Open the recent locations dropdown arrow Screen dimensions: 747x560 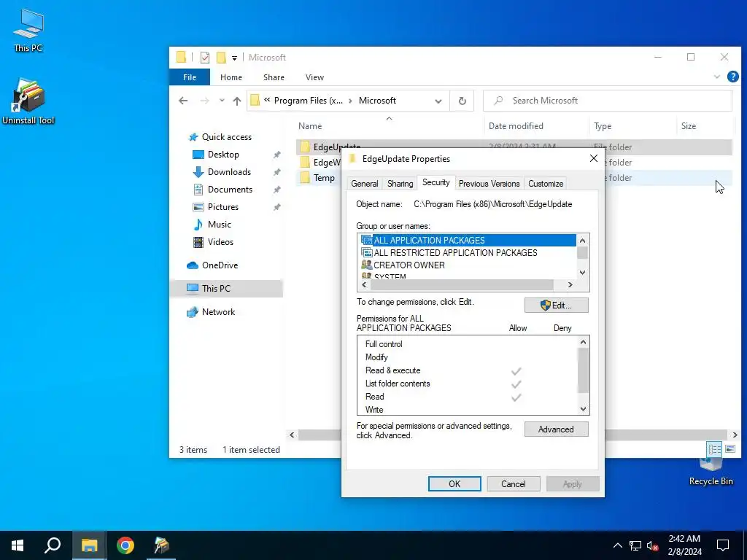[x=222, y=101]
